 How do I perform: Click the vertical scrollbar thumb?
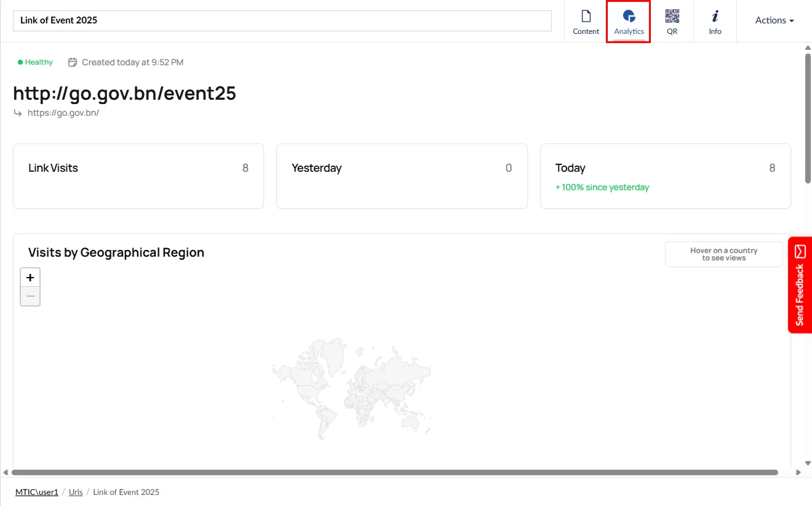808,118
